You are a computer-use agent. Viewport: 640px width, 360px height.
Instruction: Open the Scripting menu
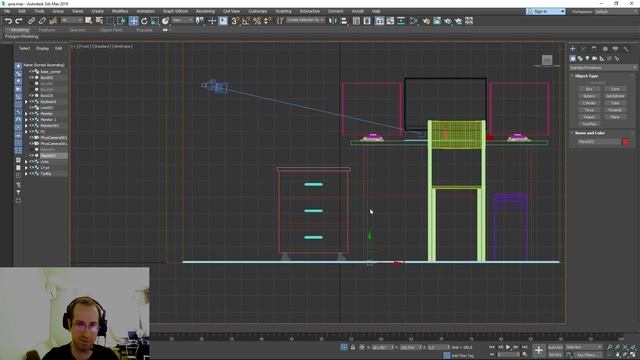point(283,11)
